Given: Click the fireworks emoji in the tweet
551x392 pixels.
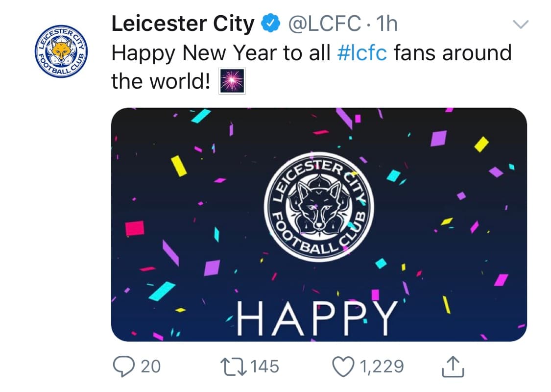Looking at the screenshot, I should click(232, 81).
